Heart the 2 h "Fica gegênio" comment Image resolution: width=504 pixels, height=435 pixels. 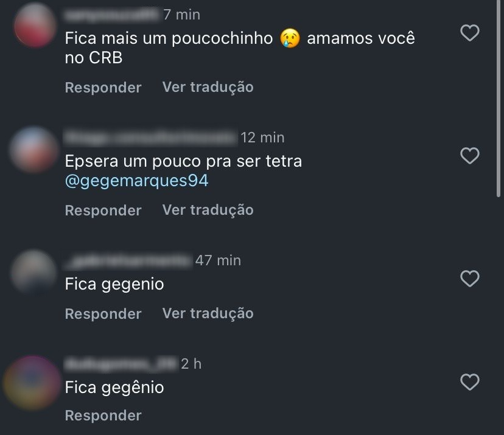469,383
